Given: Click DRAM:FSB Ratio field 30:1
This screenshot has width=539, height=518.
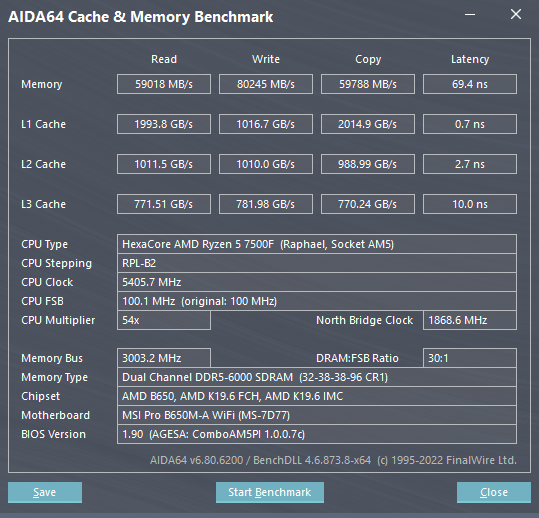Looking at the screenshot, I should 470,358.
